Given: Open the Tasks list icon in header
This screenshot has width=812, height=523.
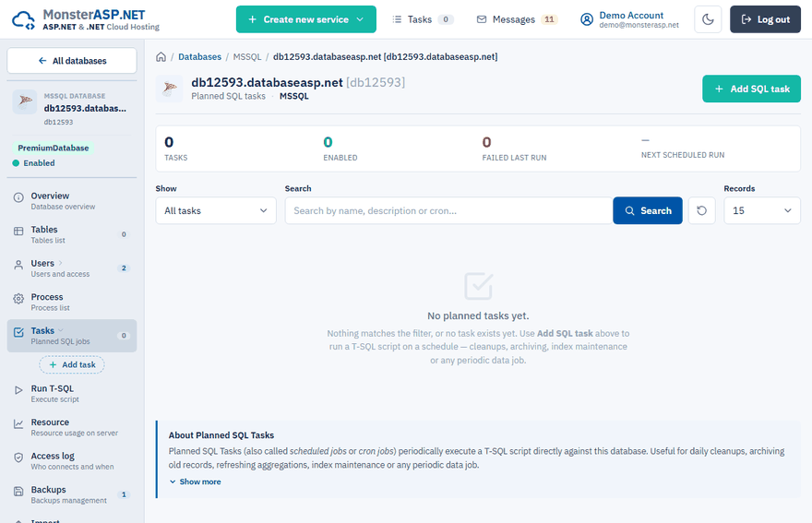Looking at the screenshot, I should click(x=397, y=19).
